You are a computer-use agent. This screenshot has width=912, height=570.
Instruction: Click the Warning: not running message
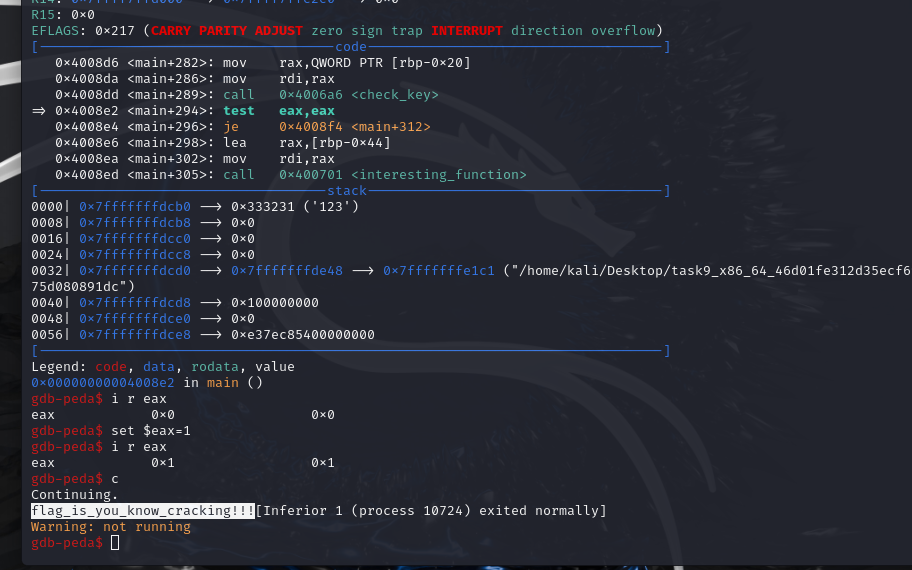click(111, 527)
